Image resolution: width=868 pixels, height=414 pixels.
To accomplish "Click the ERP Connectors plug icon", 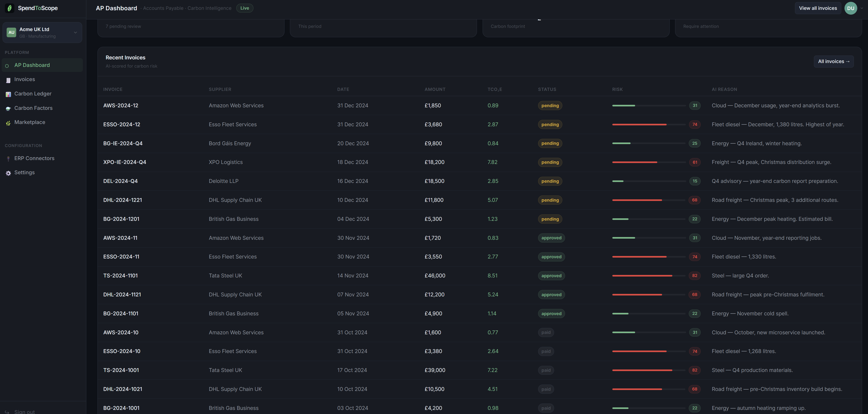I will pos(8,159).
